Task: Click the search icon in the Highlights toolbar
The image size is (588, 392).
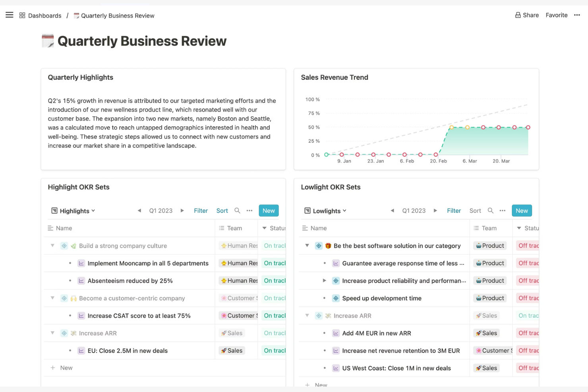Action: click(x=237, y=210)
